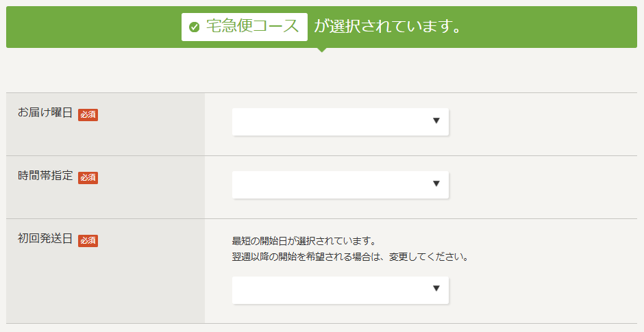Screen dimensions: 644x332
Task: Click the 宅急便コース selected course badge
Action: tap(245, 27)
